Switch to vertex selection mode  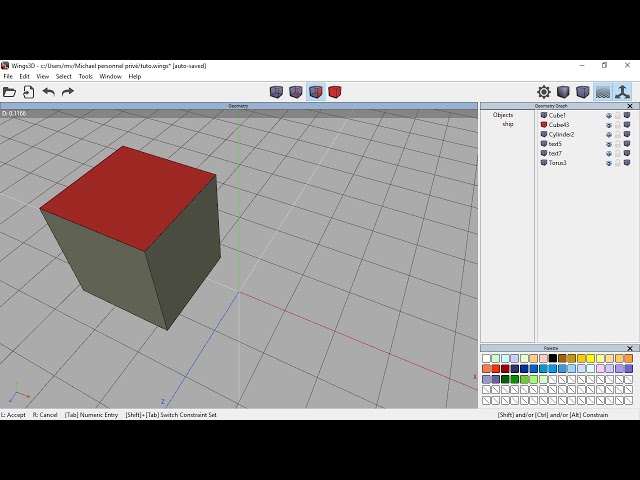tap(276, 92)
